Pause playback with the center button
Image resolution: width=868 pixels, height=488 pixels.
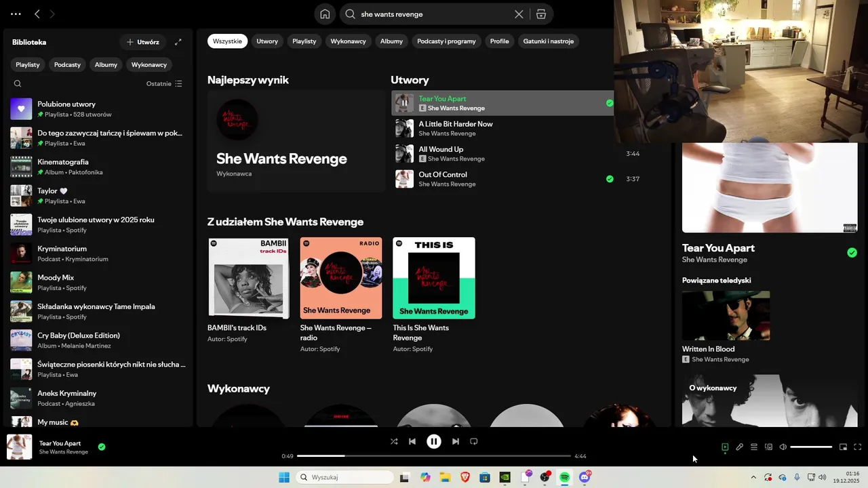[434, 441]
